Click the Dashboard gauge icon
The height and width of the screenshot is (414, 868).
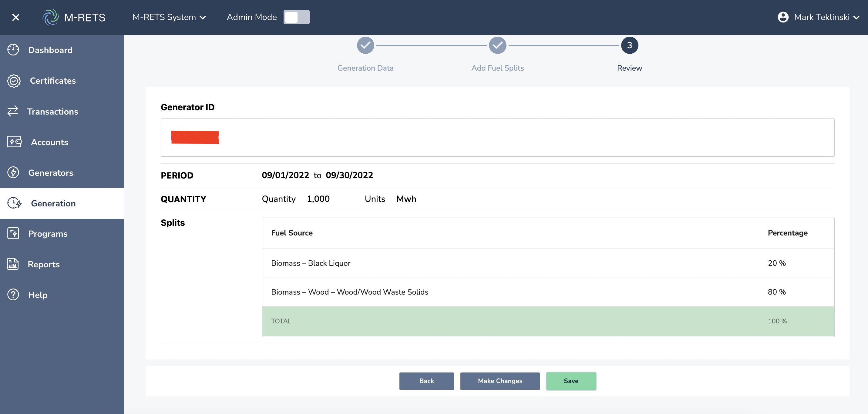(x=13, y=50)
